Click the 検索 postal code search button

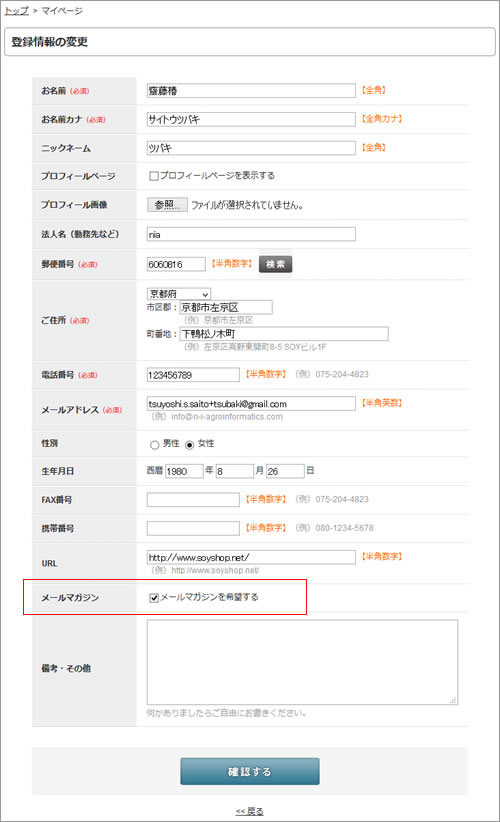click(x=275, y=264)
